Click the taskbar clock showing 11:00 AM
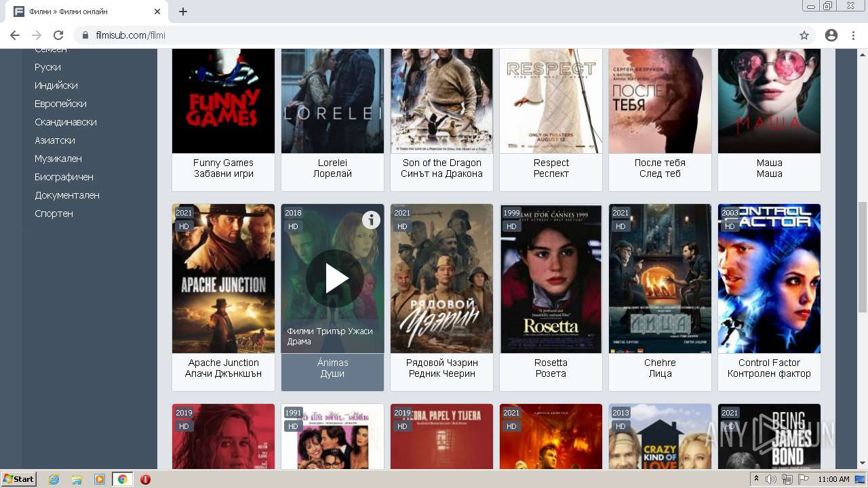Screen dimensions: 868x488 [833, 479]
